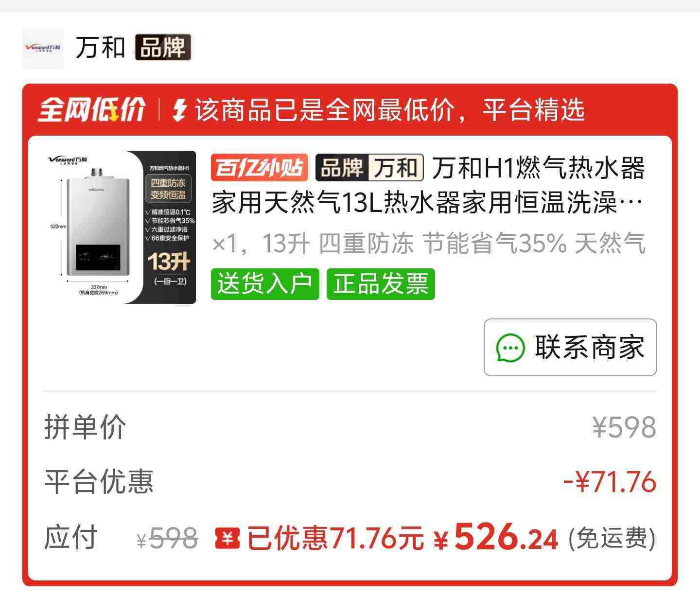This screenshot has width=700, height=597.
Task: Tap the 正品发票 green tag
Action: pos(381,284)
